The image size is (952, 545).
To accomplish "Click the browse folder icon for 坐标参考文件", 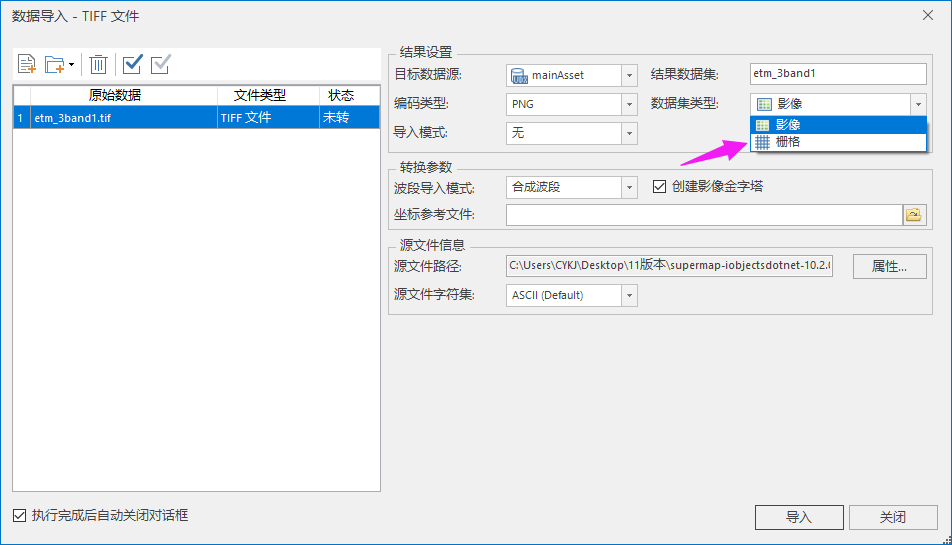I will click(x=914, y=215).
